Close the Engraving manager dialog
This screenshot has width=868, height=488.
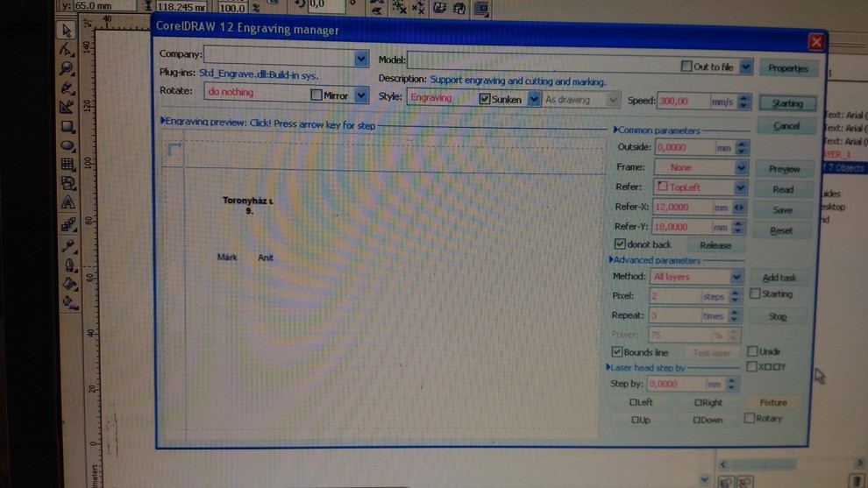(x=815, y=41)
